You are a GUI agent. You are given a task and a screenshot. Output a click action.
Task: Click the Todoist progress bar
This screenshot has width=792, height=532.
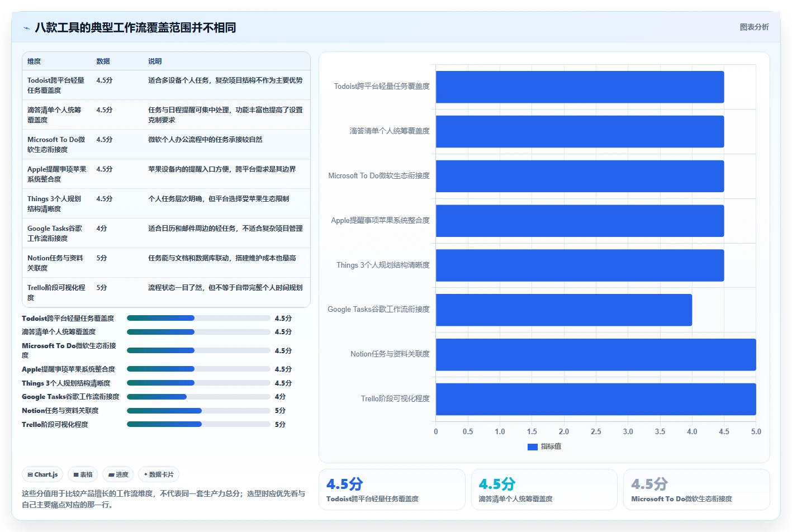coord(198,318)
